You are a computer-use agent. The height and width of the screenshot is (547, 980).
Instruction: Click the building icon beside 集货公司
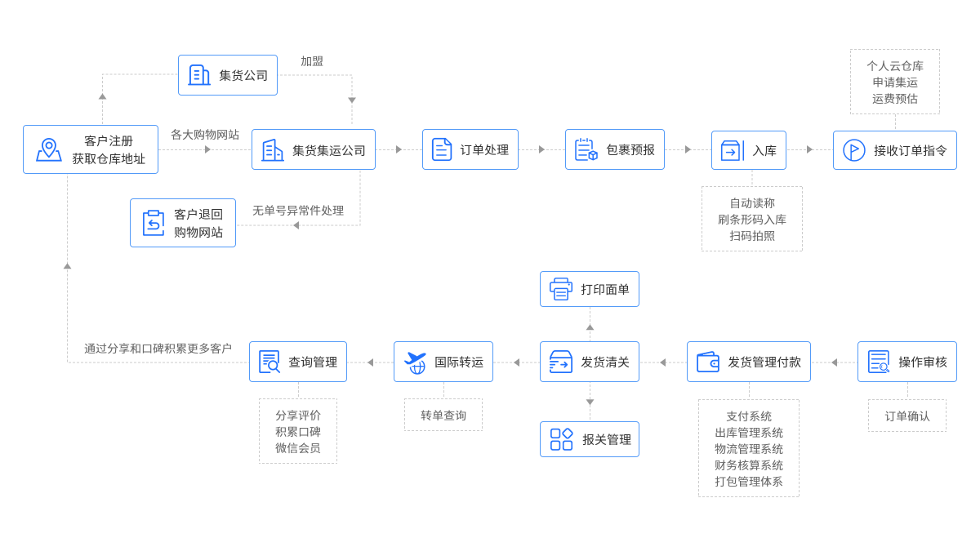199,75
